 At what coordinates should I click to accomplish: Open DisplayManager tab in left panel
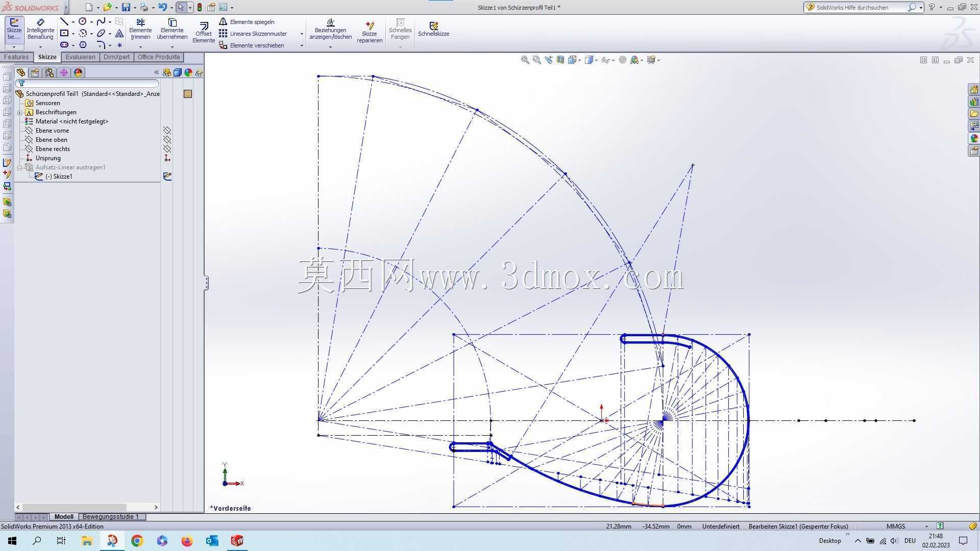click(x=78, y=72)
